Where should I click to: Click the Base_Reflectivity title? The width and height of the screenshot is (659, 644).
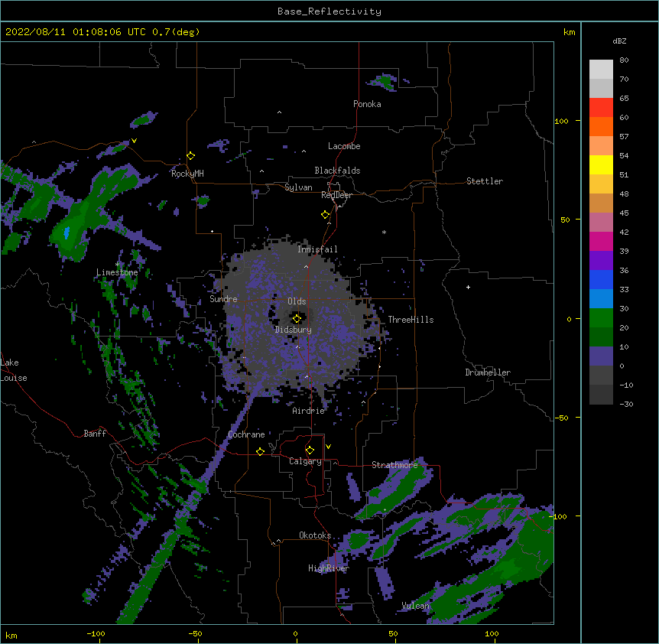329,11
